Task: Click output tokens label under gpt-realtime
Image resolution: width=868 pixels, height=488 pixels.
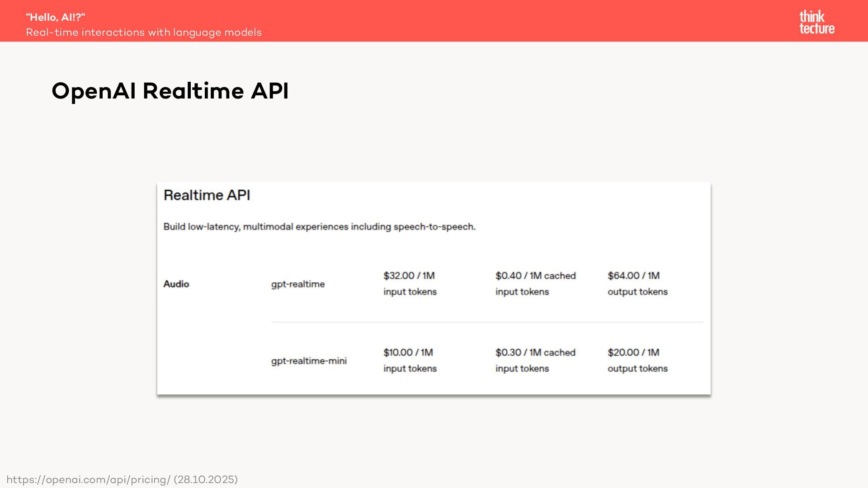Action: (637, 292)
